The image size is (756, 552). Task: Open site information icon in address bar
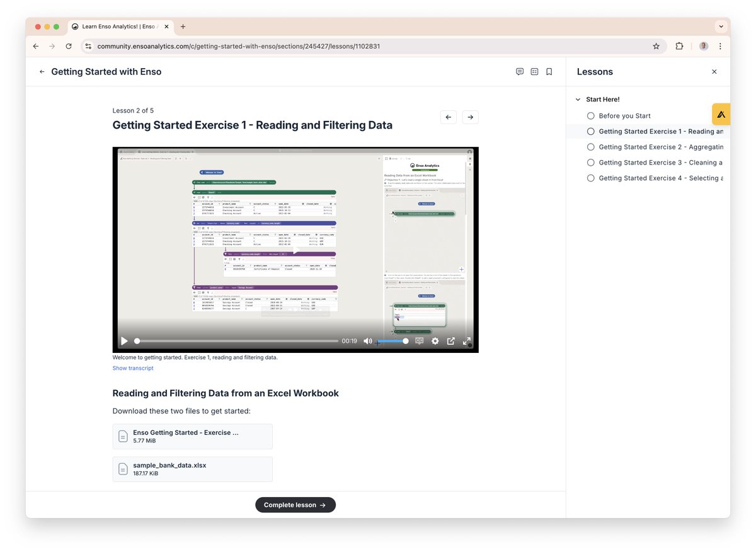[88, 46]
